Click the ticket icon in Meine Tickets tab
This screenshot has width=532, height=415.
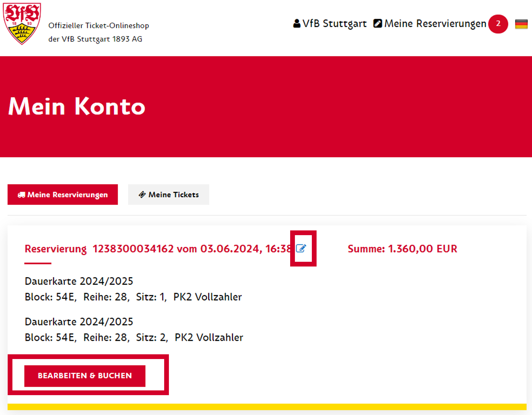142,194
